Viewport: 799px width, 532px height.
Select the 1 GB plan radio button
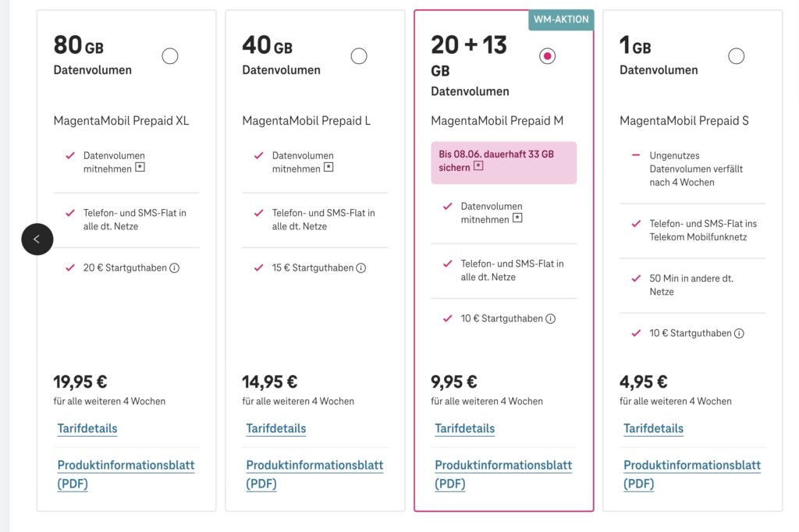coord(737,56)
